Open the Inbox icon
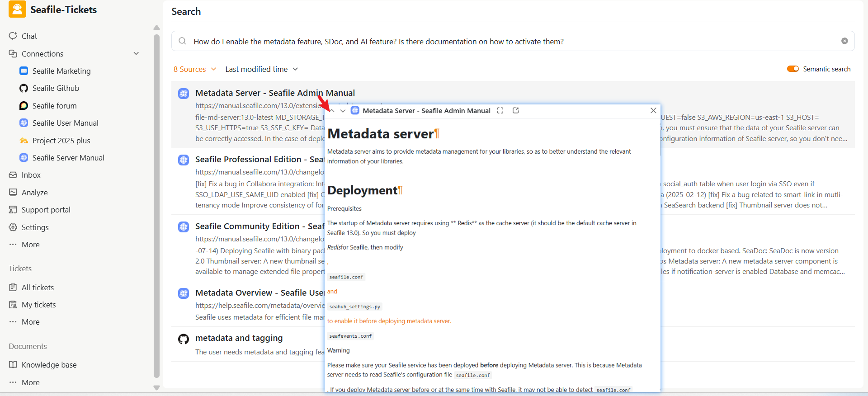This screenshot has width=868, height=396. [13, 175]
